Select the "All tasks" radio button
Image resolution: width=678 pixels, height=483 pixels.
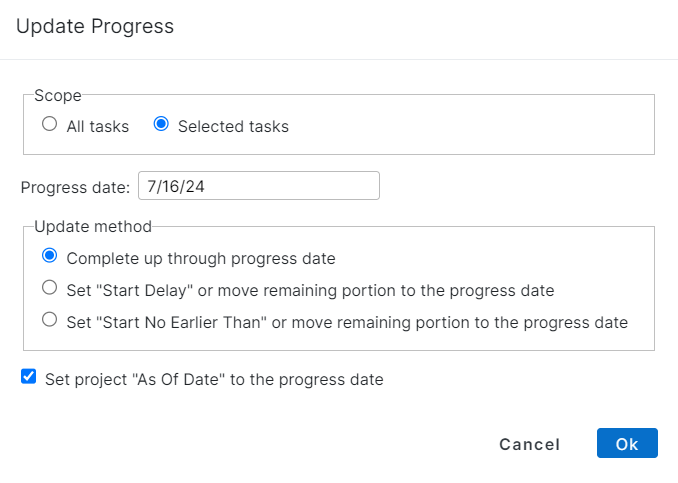(49, 126)
